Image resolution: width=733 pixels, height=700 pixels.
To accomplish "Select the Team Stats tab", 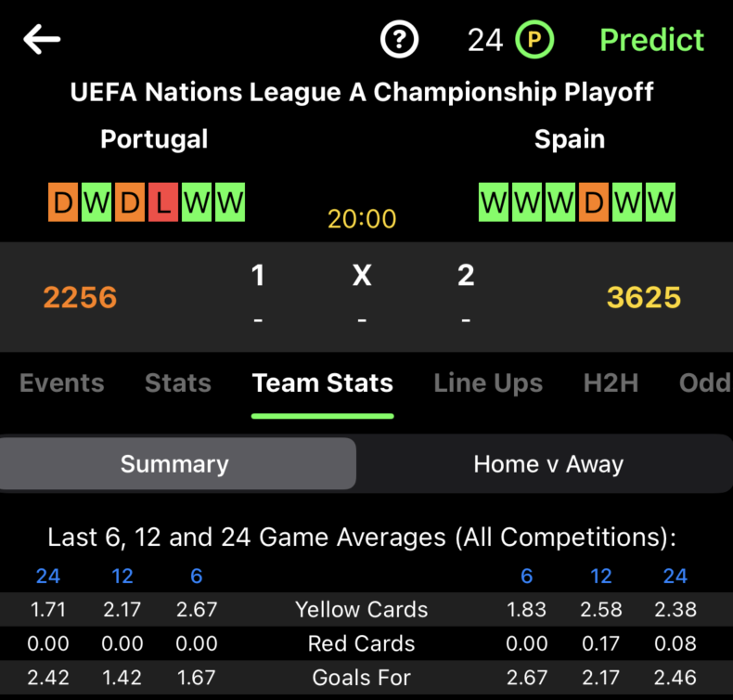I will [x=323, y=383].
